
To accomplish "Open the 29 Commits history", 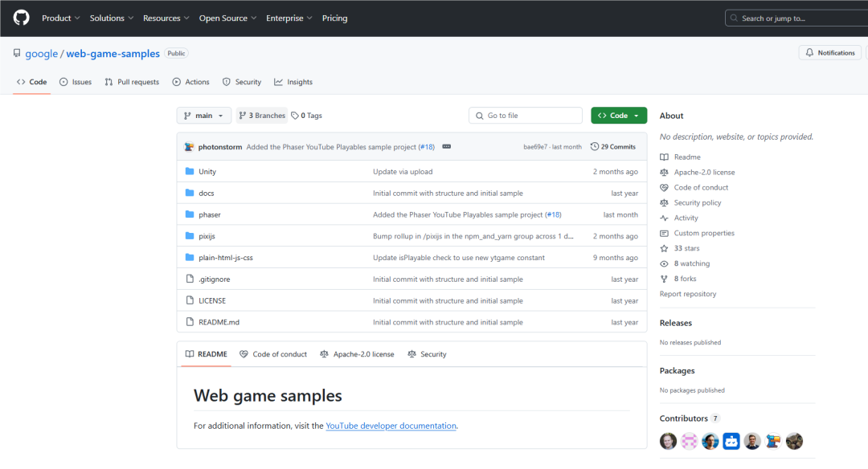I will pos(612,146).
